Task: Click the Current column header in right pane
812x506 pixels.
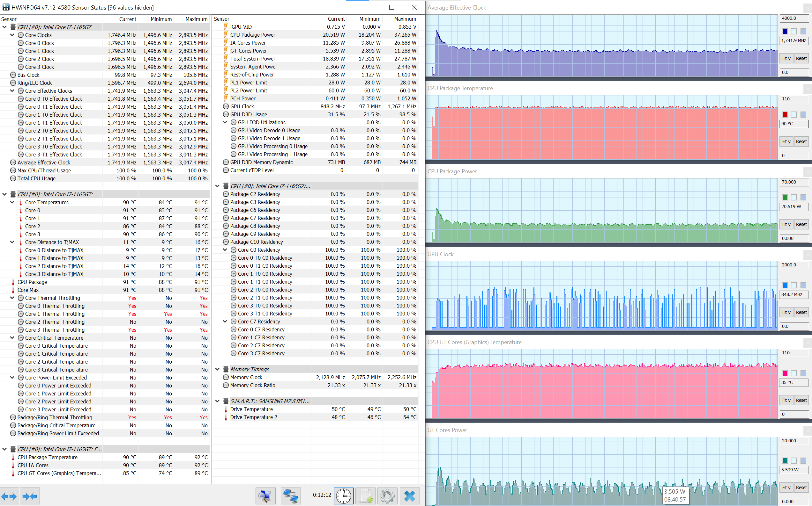Action: point(336,19)
